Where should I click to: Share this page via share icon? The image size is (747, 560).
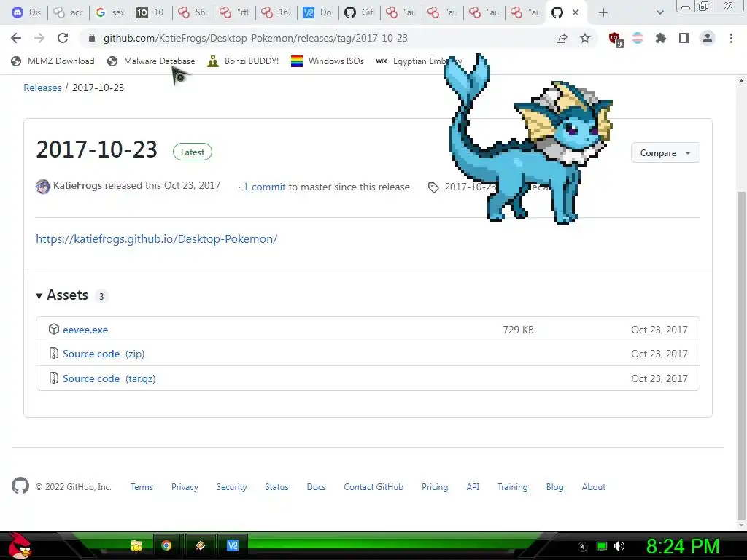[562, 38]
